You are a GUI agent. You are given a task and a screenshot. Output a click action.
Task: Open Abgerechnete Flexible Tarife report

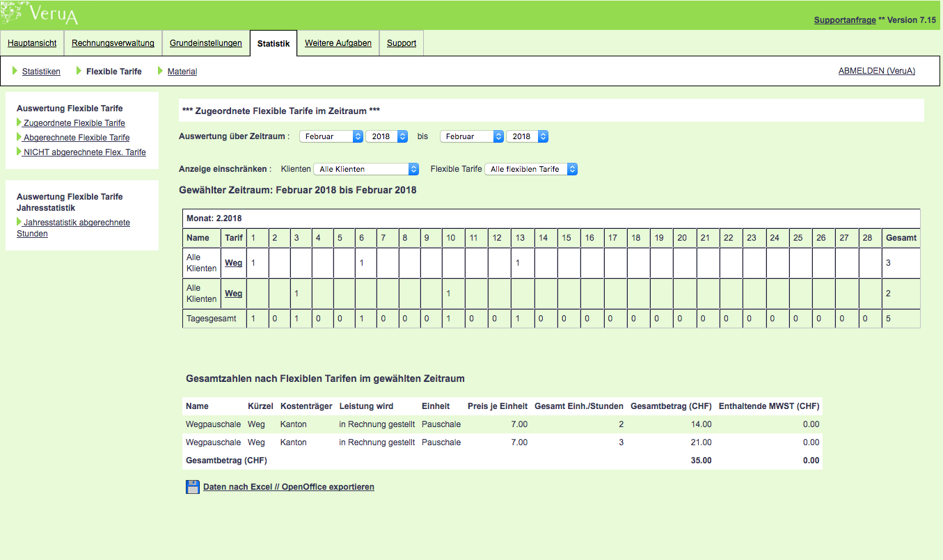click(x=76, y=138)
